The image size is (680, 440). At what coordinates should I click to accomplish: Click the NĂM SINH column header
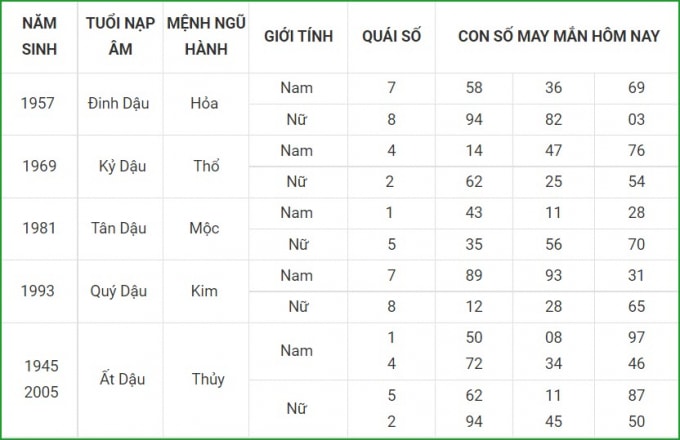pyautogui.click(x=39, y=36)
